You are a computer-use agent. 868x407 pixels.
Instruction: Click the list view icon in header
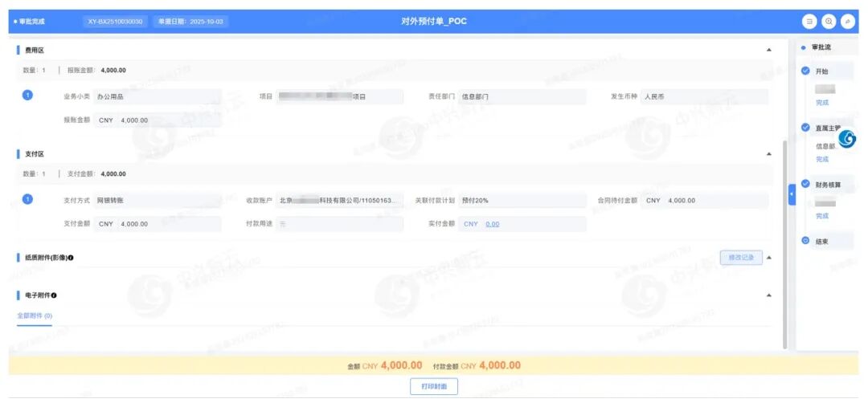(809, 22)
